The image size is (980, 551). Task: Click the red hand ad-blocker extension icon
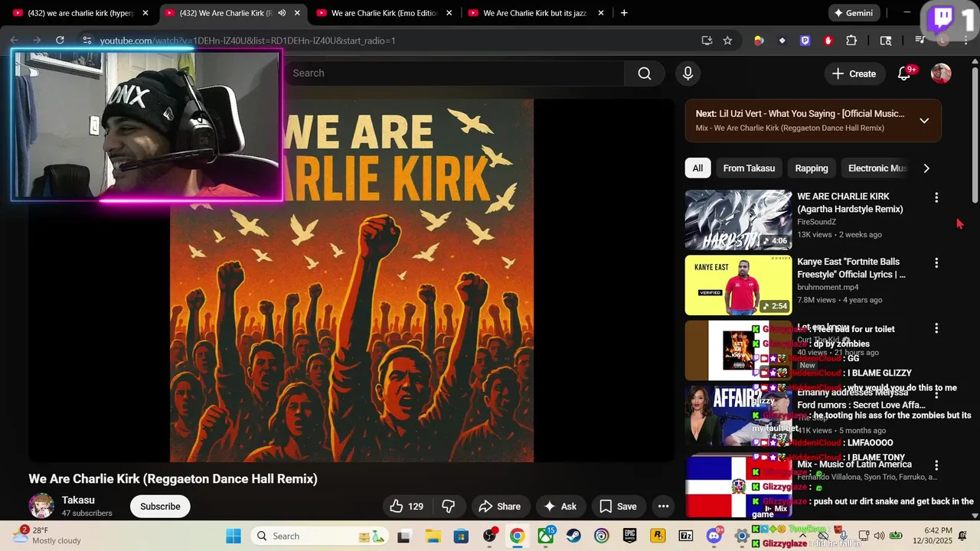(x=828, y=41)
